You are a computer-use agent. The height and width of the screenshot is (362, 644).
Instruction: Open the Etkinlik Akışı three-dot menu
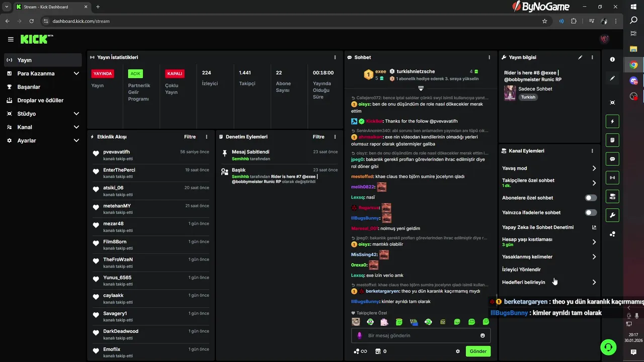(206, 137)
